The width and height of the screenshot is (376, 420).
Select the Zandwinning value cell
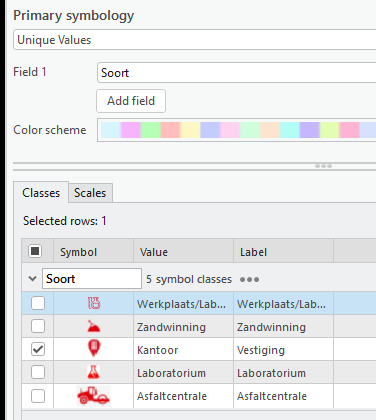pyautogui.click(x=183, y=327)
